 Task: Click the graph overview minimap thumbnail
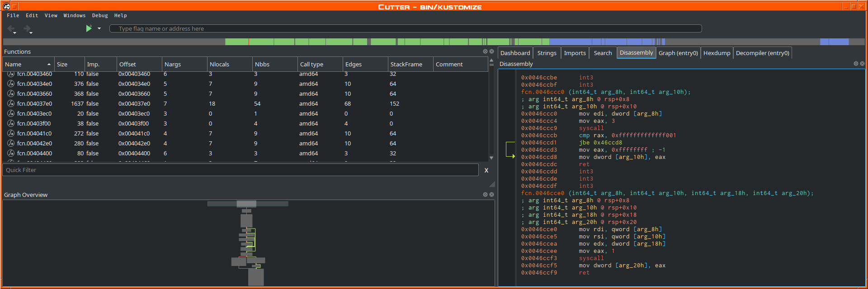[248, 243]
